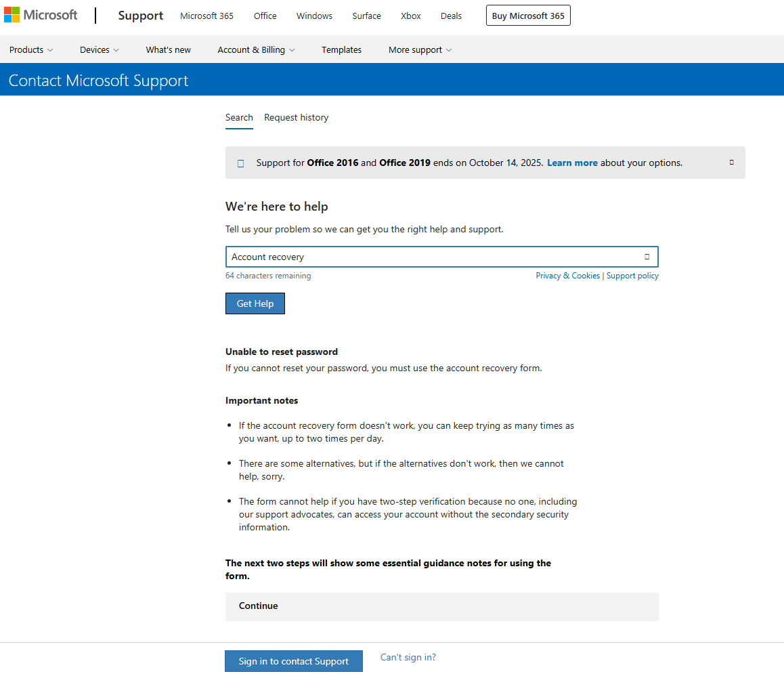This screenshot has height=676, width=784.
Task: Click the Get Help button
Action: [x=255, y=303]
